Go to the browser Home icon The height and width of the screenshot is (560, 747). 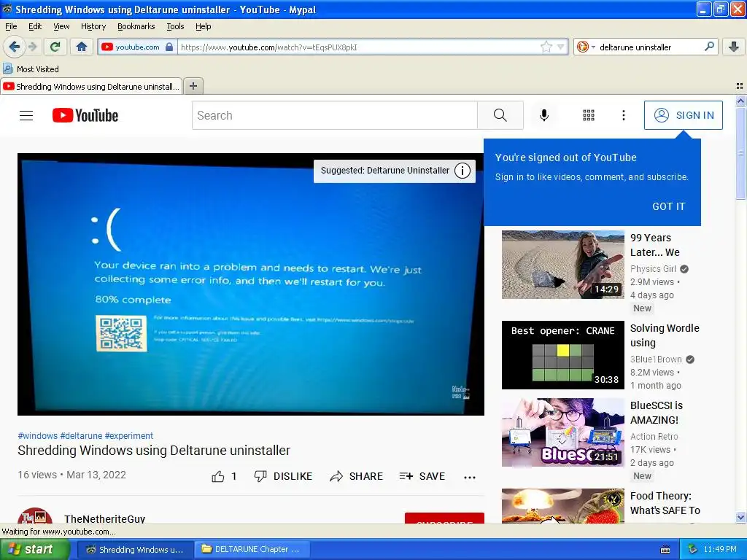coord(82,47)
